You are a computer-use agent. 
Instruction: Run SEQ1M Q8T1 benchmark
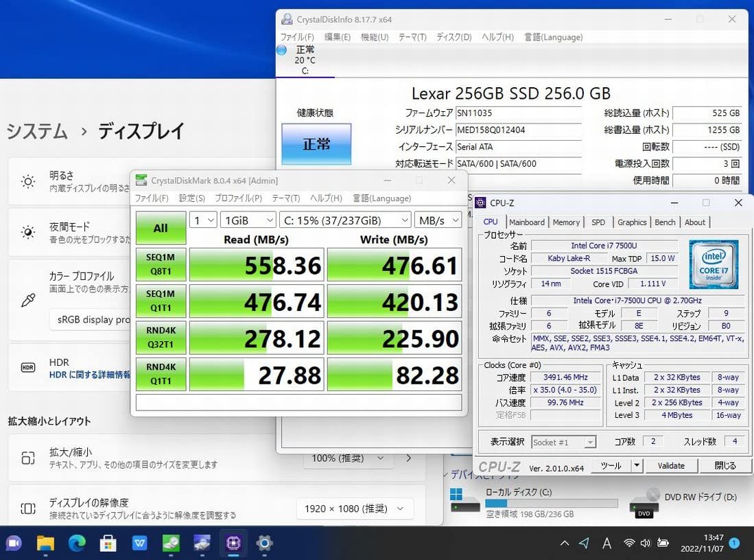tap(161, 264)
